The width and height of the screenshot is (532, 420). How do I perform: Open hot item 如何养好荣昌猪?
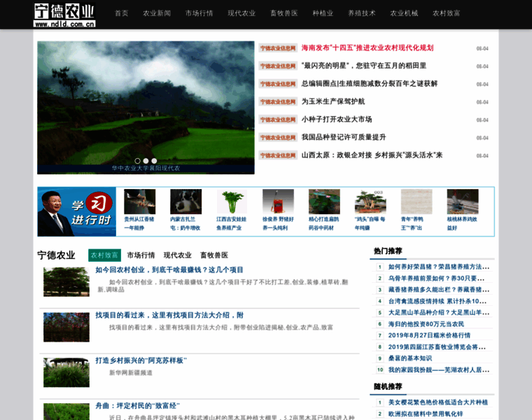coord(439,267)
